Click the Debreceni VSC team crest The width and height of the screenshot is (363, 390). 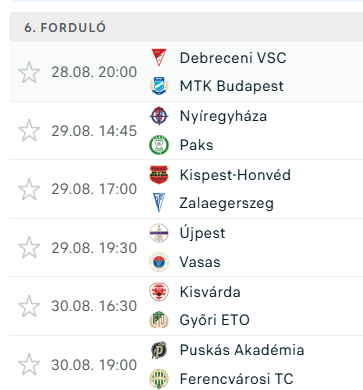tap(159, 58)
